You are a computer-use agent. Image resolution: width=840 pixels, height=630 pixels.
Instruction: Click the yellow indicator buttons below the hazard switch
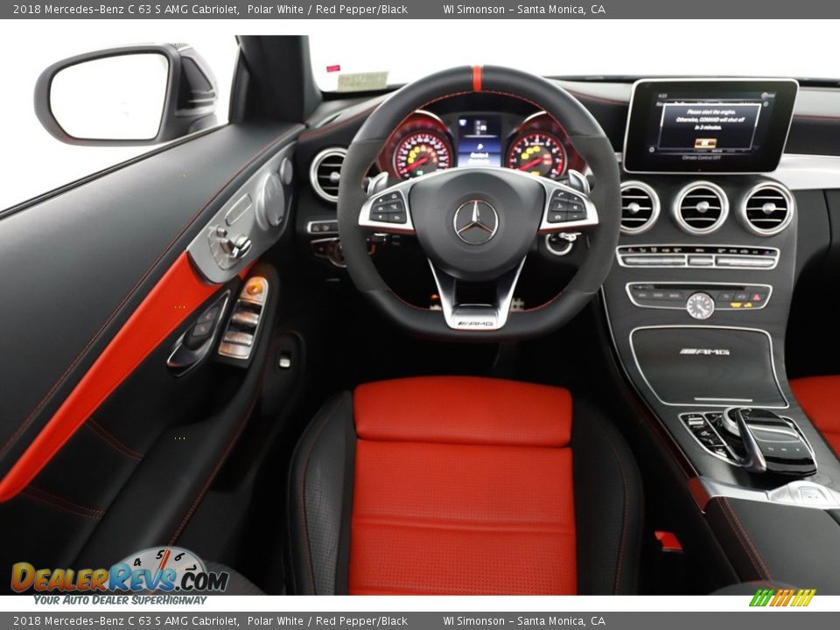741,304
